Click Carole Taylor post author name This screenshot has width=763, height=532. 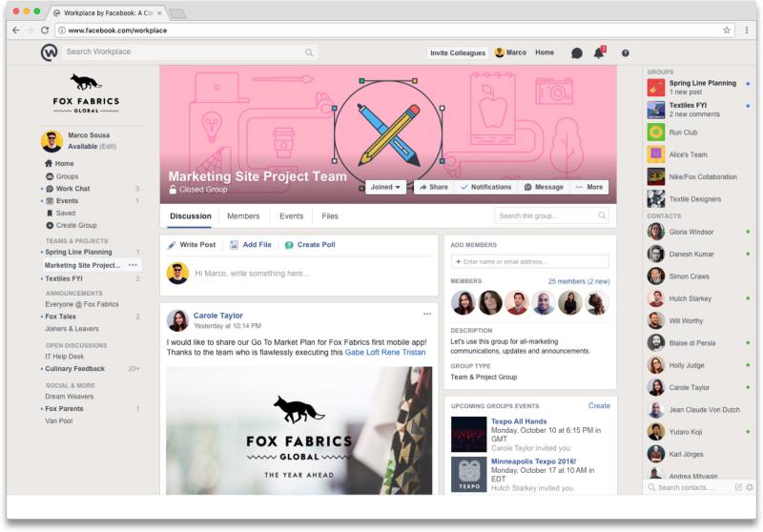[x=218, y=316]
